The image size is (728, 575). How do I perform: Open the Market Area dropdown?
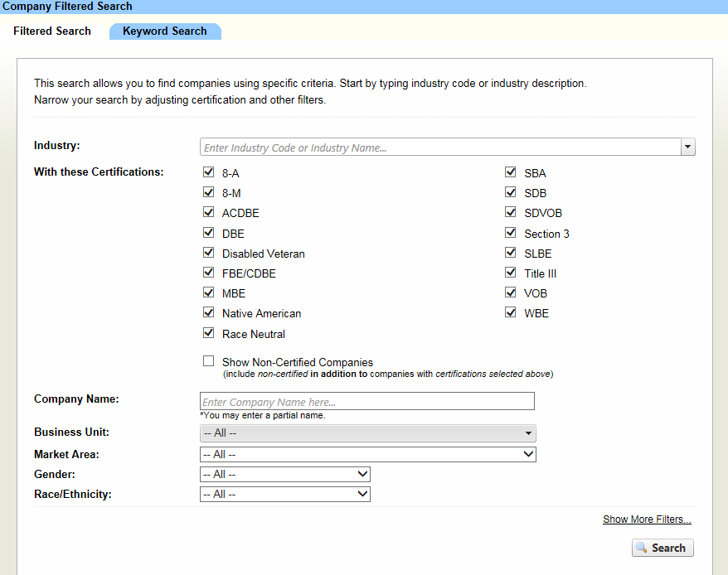click(368, 454)
